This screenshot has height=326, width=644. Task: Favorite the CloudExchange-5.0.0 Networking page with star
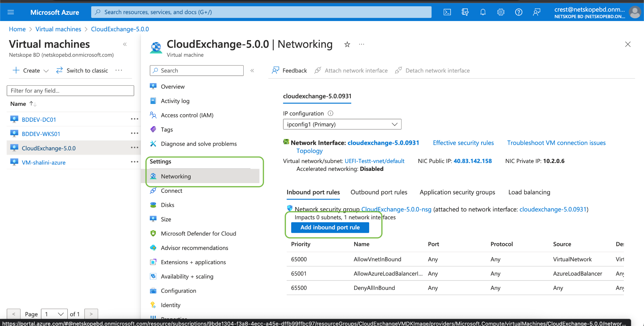pyautogui.click(x=347, y=45)
